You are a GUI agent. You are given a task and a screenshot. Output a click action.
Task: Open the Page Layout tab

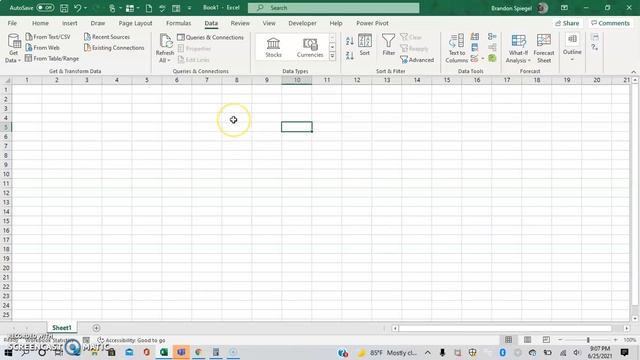[x=135, y=23]
